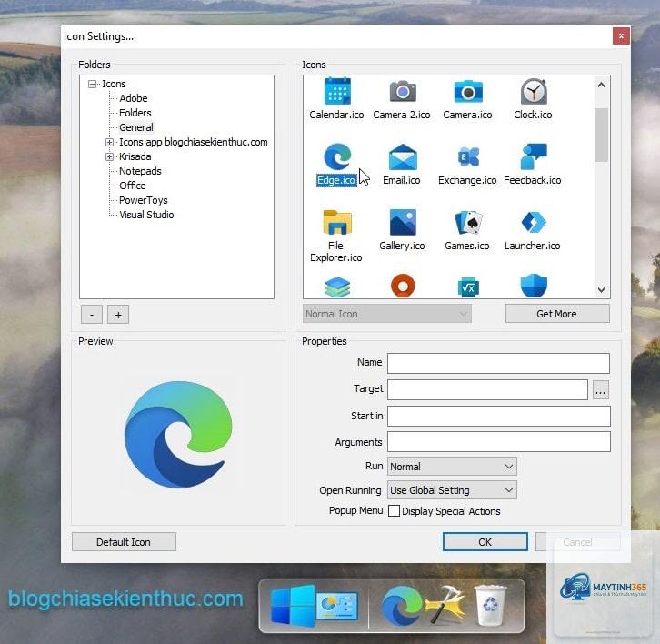The width and height of the screenshot is (660, 644).
Task: Open the Run dropdown
Action: [x=452, y=467]
